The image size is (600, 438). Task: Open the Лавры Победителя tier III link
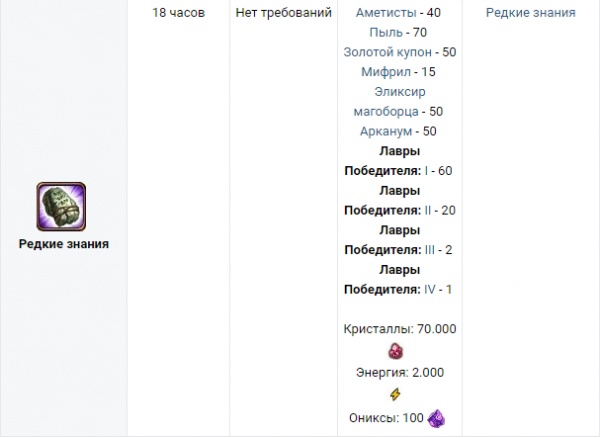tap(430, 249)
